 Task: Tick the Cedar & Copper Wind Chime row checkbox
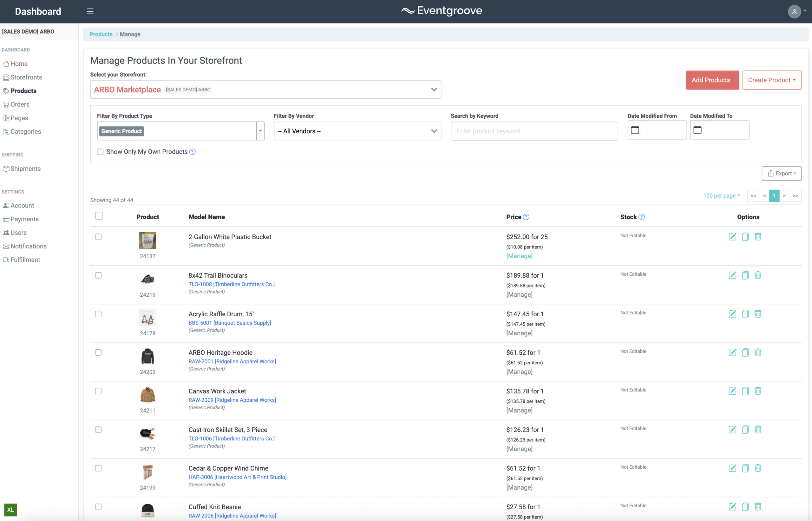(x=98, y=468)
